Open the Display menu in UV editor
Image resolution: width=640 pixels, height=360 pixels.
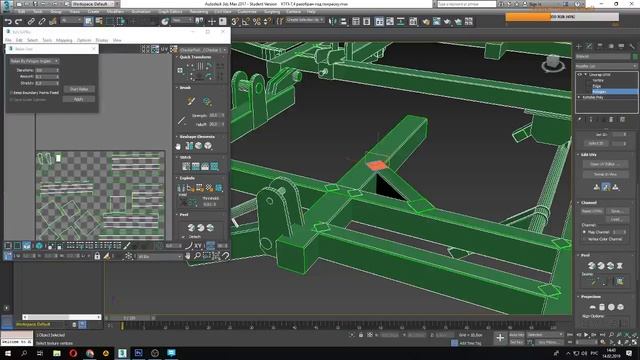(x=102, y=40)
